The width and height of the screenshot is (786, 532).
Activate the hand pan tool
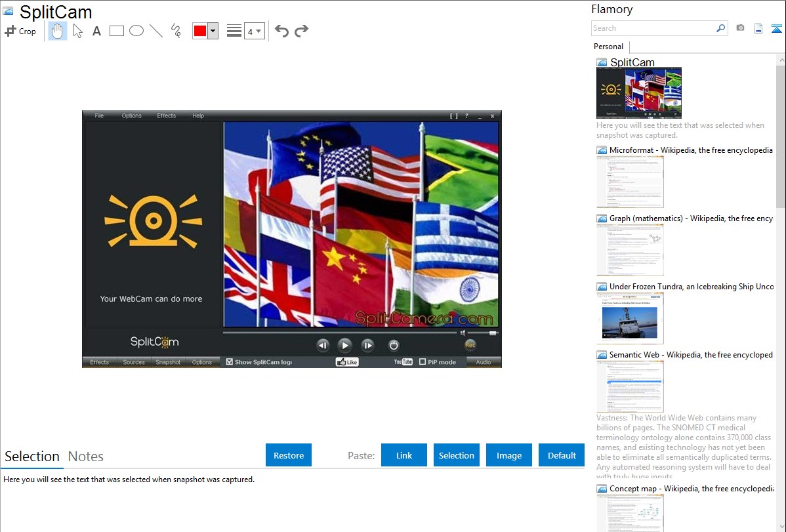(x=58, y=31)
